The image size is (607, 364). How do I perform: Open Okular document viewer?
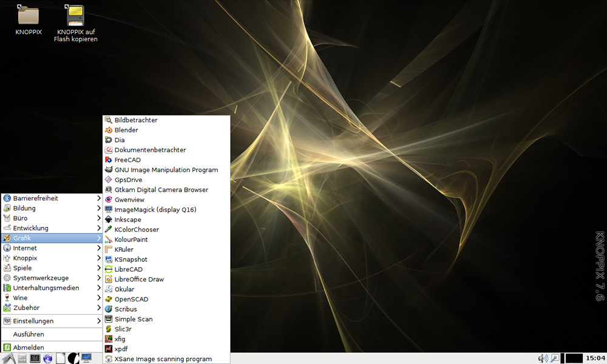[x=166, y=289]
